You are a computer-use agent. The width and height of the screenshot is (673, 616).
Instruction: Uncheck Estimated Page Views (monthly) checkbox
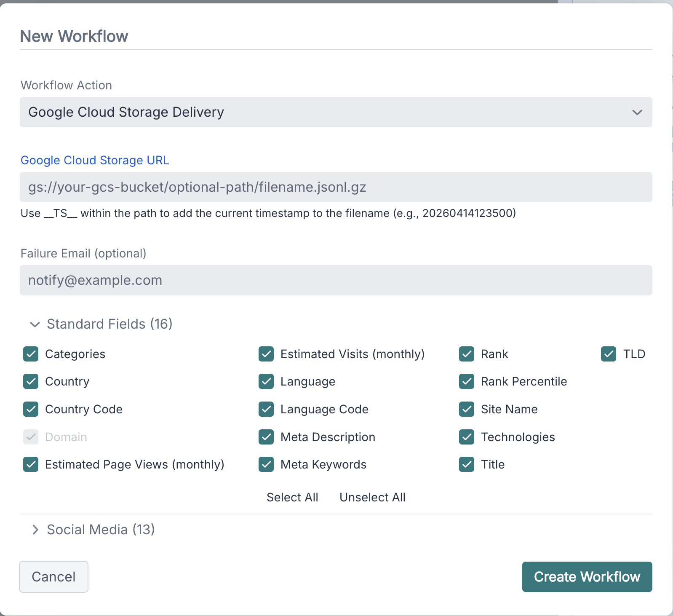31,464
